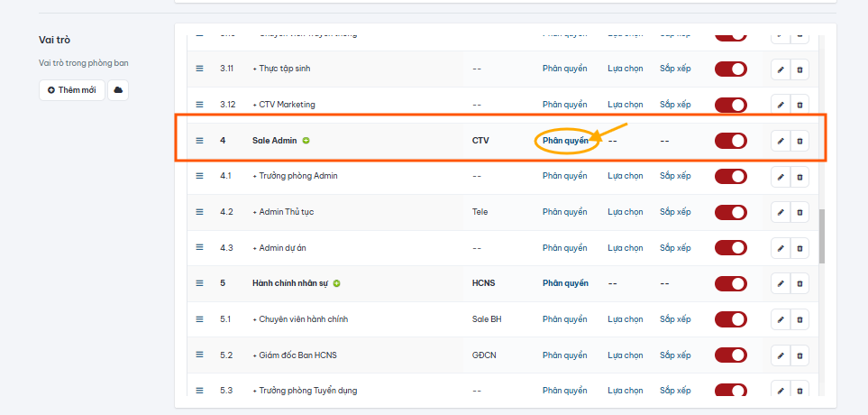
Task: Edit the Thực tập sinh role
Action: pos(781,69)
